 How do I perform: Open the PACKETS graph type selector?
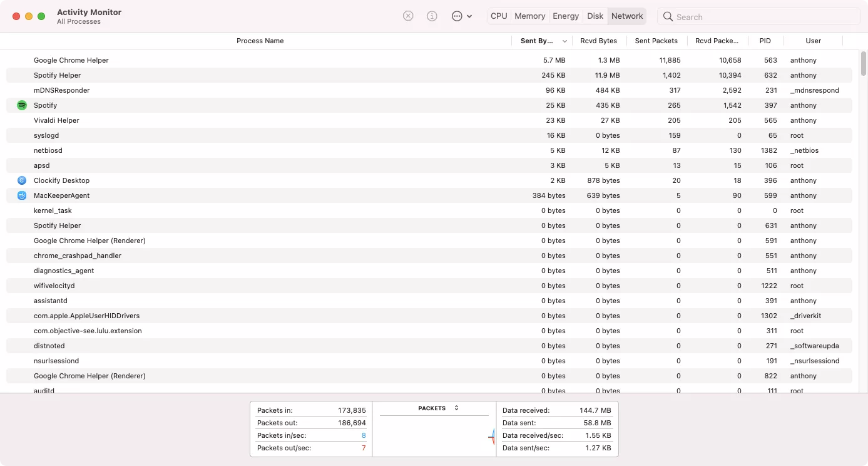pyautogui.click(x=456, y=408)
